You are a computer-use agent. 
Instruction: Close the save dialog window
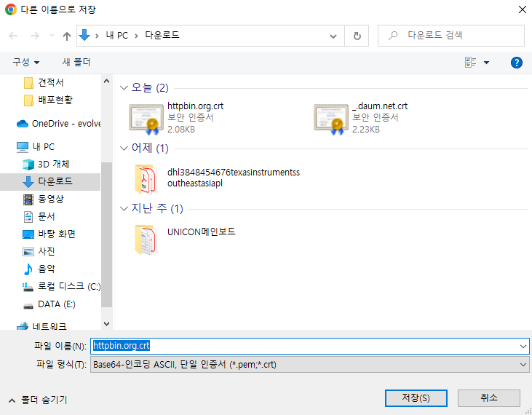(522, 9)
